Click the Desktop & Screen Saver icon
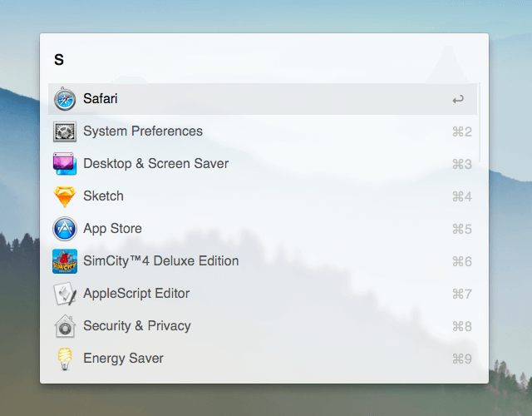Image resolution: width=532 pixels, height=416 pixels. click(65, 164)
